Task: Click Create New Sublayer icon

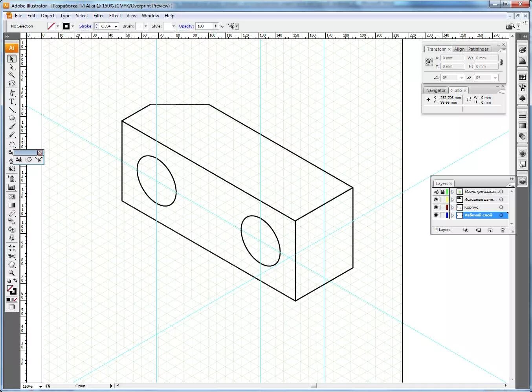Action: [x=478, y=230]
